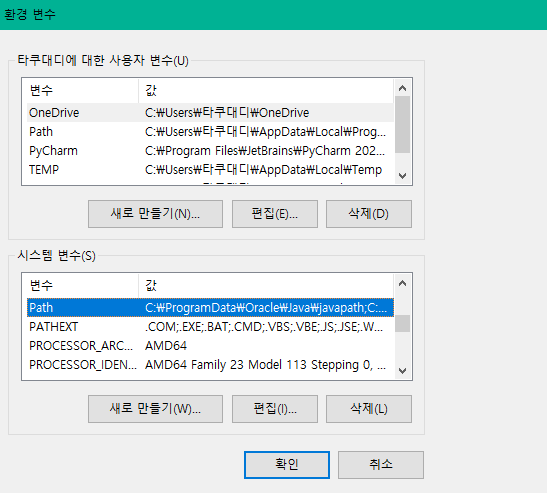The width and height of the screenshot is (547, 493).
Task: Click the PyCharm JetBrains path value
Action: [265, 151]
